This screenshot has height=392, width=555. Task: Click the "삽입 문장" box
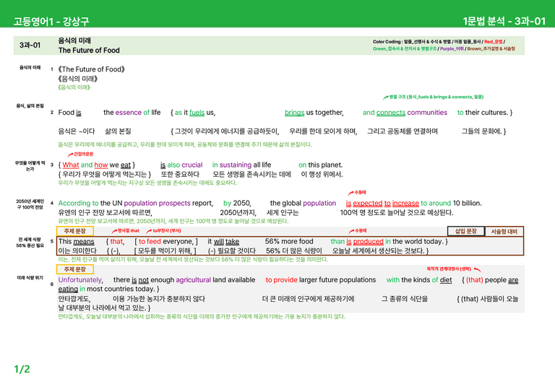point(466,231)
